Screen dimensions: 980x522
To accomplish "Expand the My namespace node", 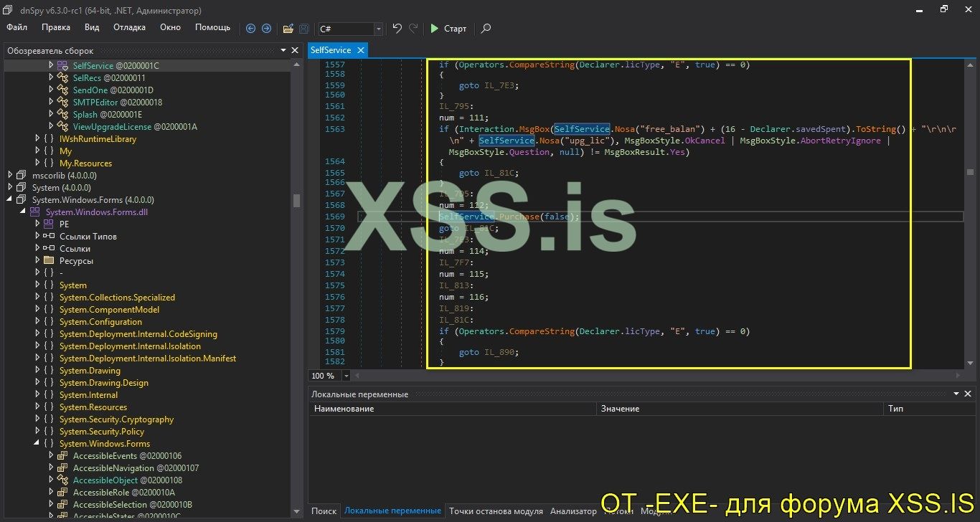I will coord(37,151).
